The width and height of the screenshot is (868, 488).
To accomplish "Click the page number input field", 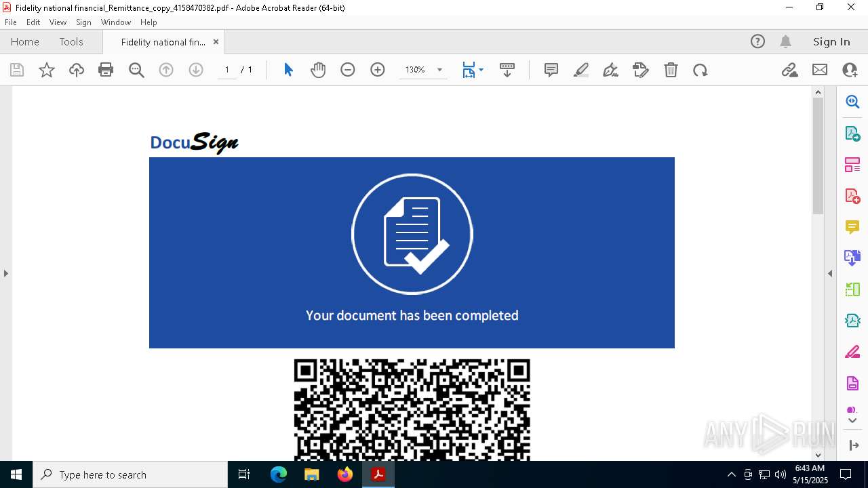I will (x=227, y=70).
